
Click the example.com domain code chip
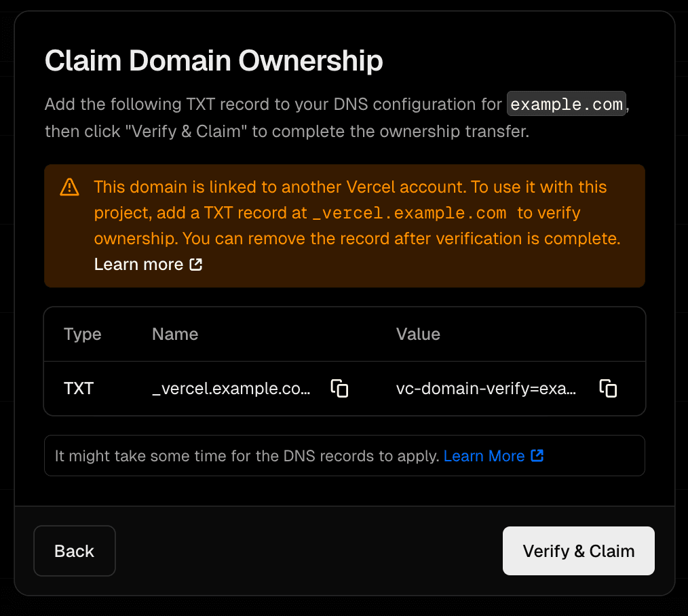pyautogui.click(x=566, y=104)
